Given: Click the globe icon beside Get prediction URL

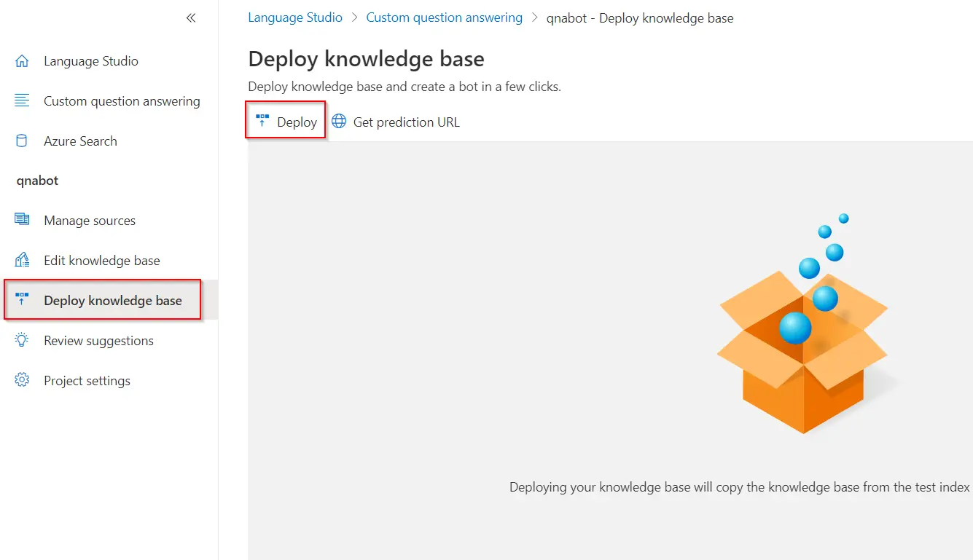Looking at the screenshot, I should coord(339,122).
